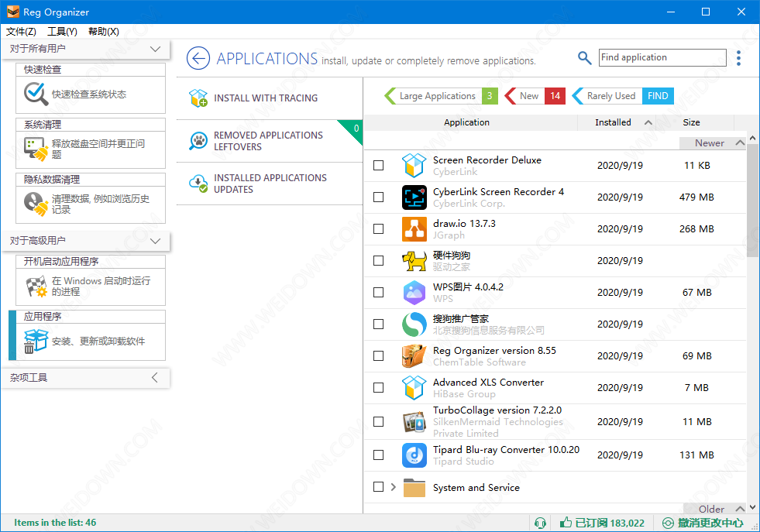Select the Tipard Blu-ray Converter 10.0.20 row
The width and height of the screenshot is (760, 532).
tap(555, 455)
